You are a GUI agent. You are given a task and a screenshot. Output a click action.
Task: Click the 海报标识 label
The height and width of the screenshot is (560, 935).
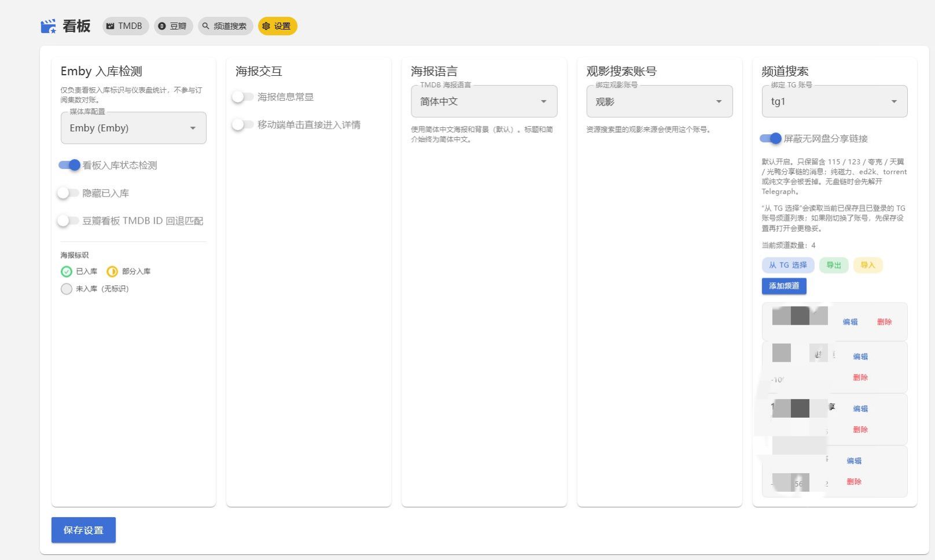click(x=75, y=255)
